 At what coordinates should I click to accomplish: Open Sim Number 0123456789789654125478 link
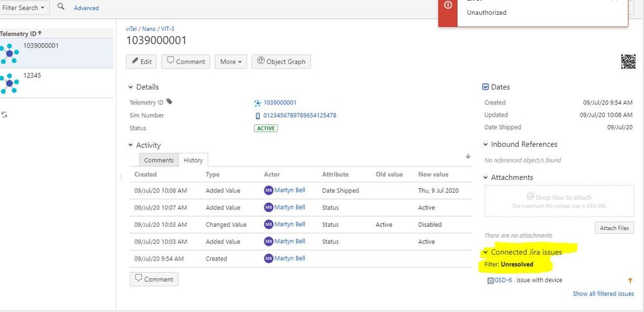tap(299, 115)
